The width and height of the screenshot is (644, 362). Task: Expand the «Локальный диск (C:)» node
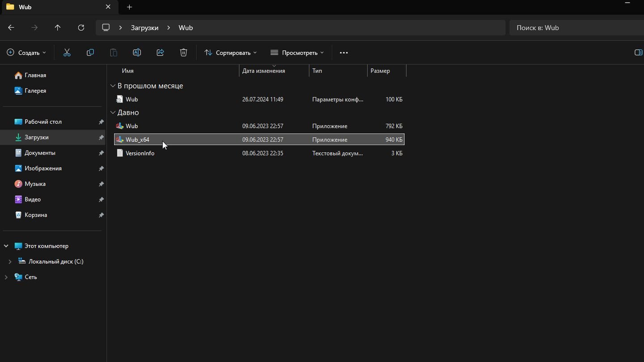(10, 261)
